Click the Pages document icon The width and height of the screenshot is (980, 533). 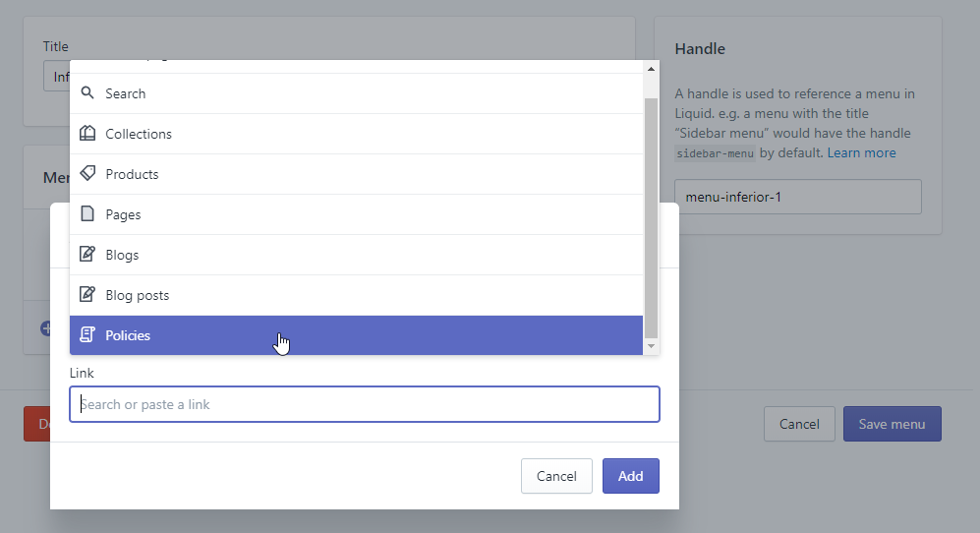point(87,214)
